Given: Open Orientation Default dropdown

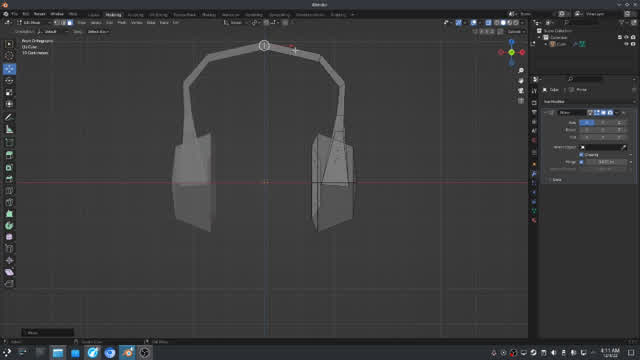Looking at the screenshot, I should 53,31.
